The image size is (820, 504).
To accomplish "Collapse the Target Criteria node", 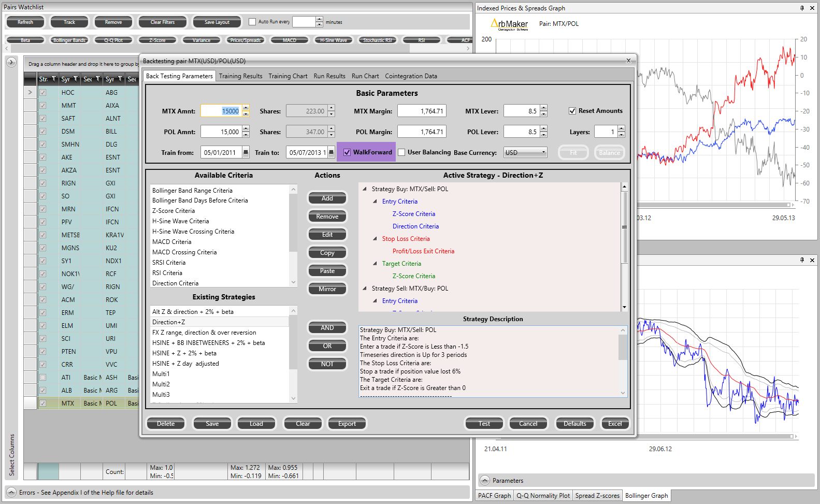I will 375,264.
